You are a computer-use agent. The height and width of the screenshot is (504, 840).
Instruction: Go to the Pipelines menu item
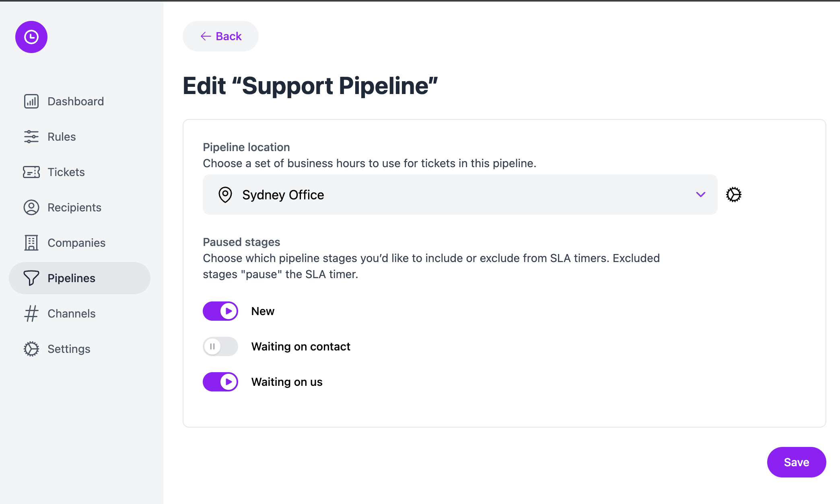point(80,278)
